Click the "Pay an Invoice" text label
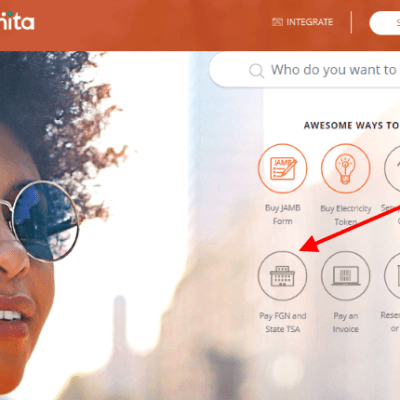The height and width of the screenshot is (400, 400). (x=346, y=322)
